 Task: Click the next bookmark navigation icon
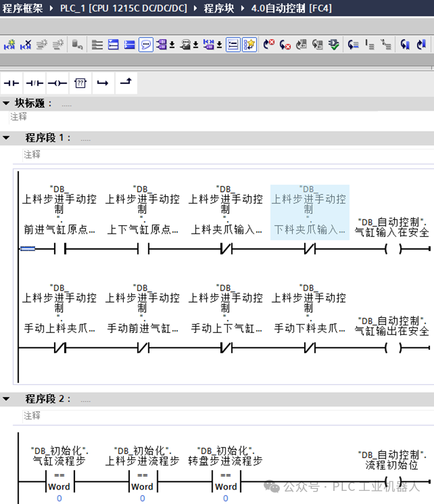421,44
